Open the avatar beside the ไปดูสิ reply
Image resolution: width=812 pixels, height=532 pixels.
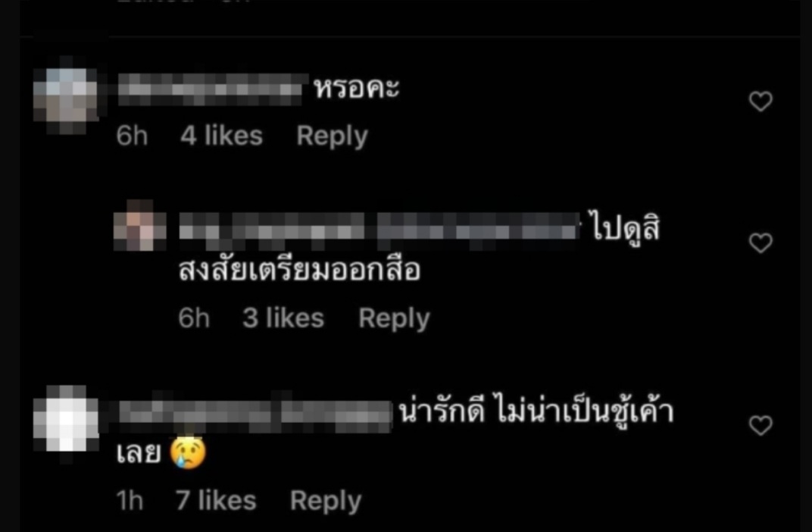click(x=140, y=225)
